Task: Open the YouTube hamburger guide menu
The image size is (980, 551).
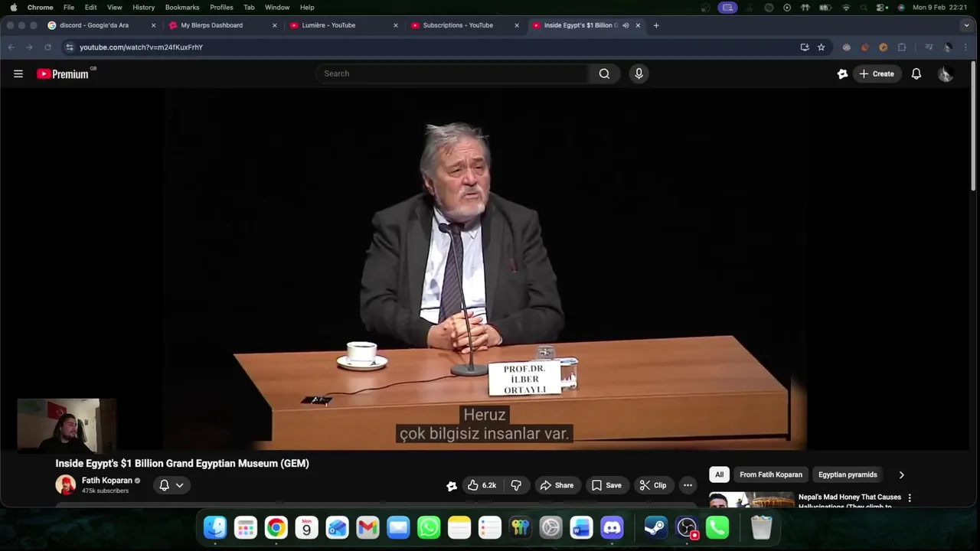Action: (18, 73)
